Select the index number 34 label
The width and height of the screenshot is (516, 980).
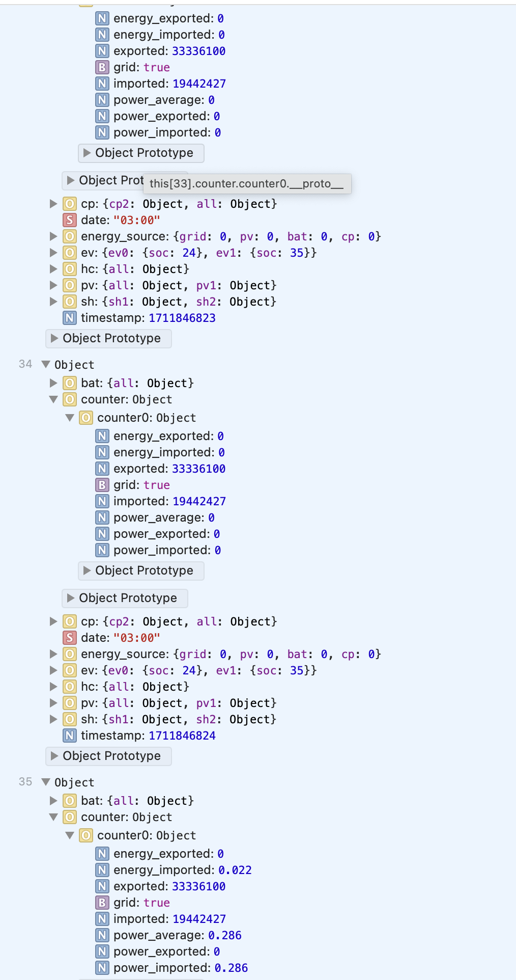point(25,364)
